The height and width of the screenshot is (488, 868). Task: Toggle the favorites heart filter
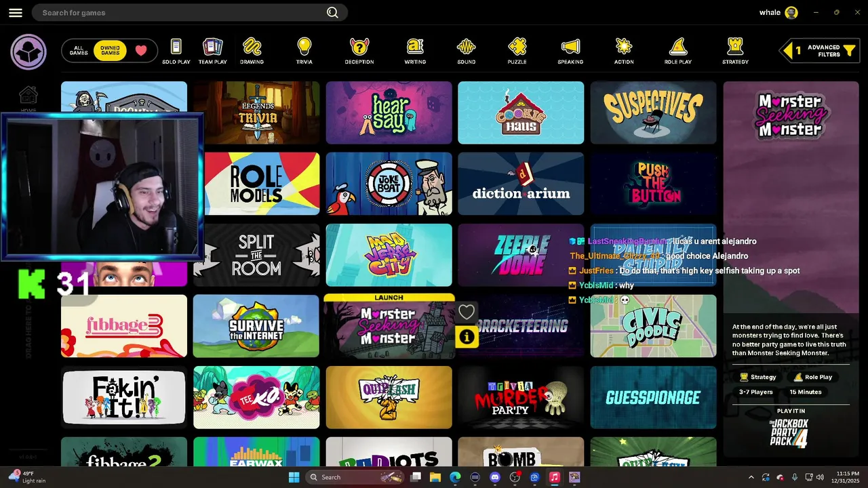tap(141, 51)
